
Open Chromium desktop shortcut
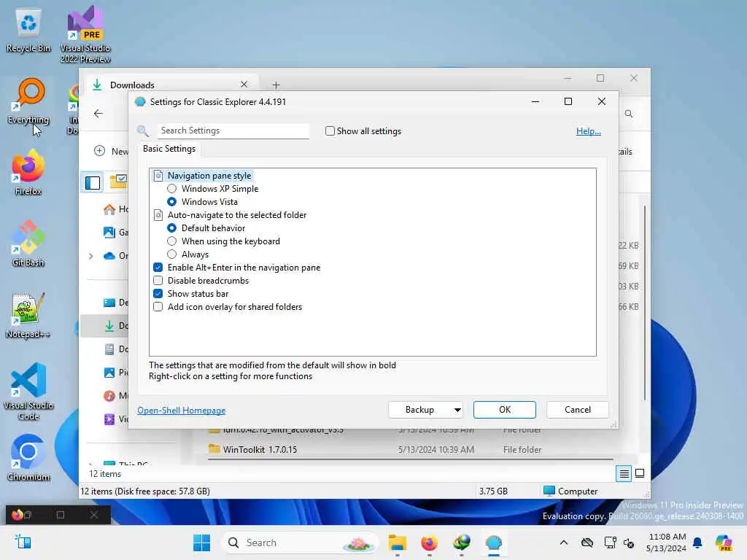click(x=28, y=459)
